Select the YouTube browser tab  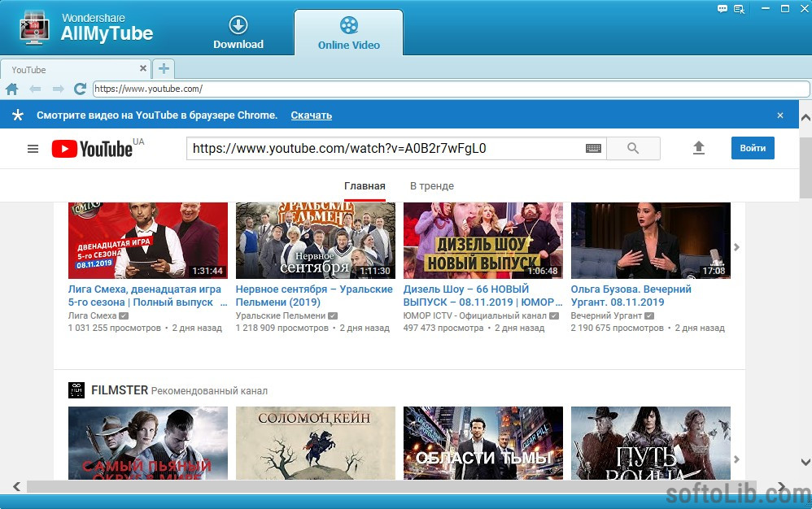[75, 69]
